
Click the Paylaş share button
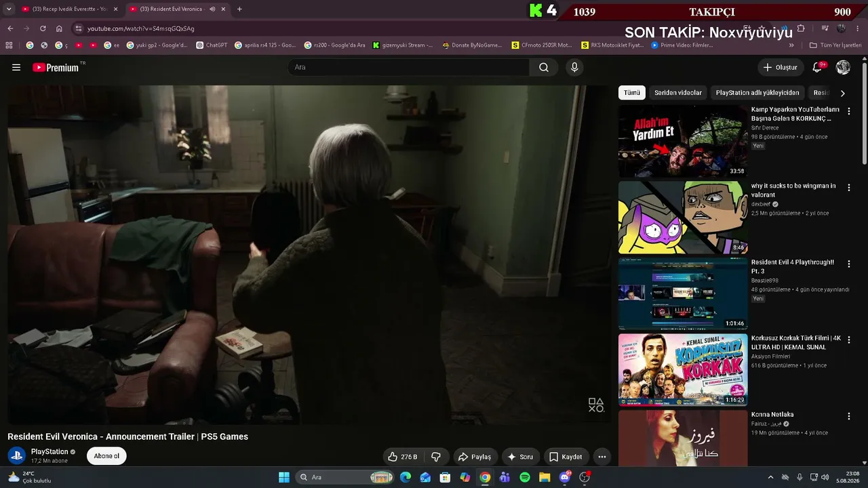tap(475, 457)
